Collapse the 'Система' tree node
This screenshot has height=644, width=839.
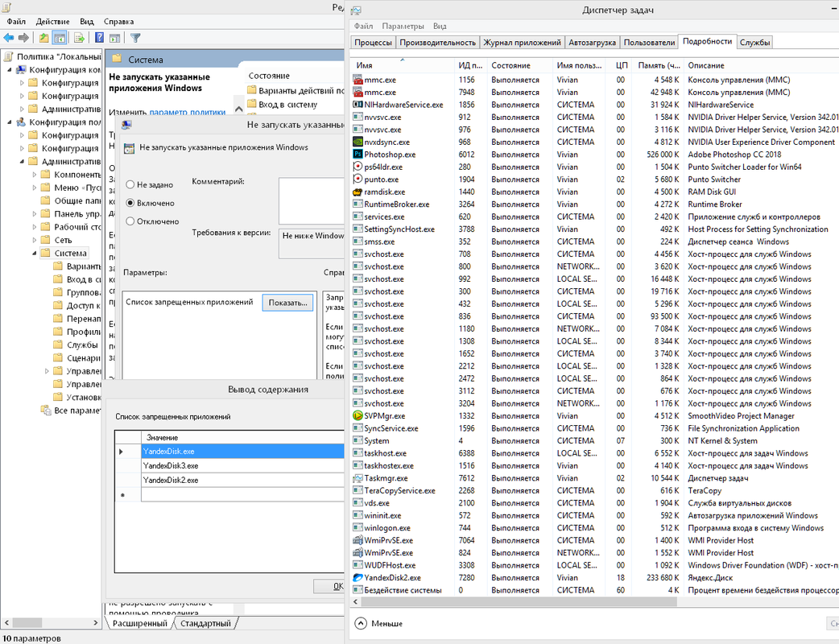tap(35, 253)
